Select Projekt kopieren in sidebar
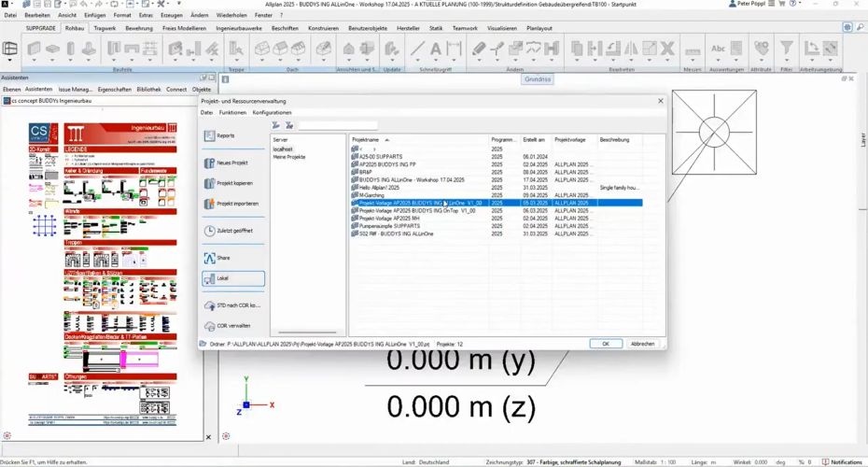Image resolution: width=868 pixels, height=467 pixels. pyautogui.click(x=209, y=183)
